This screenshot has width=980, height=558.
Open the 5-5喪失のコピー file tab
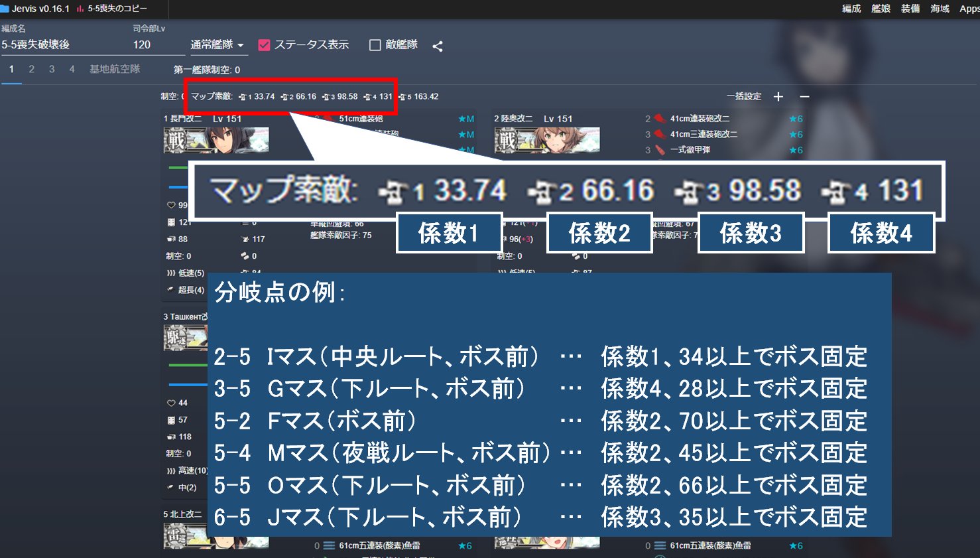[117, 9]
